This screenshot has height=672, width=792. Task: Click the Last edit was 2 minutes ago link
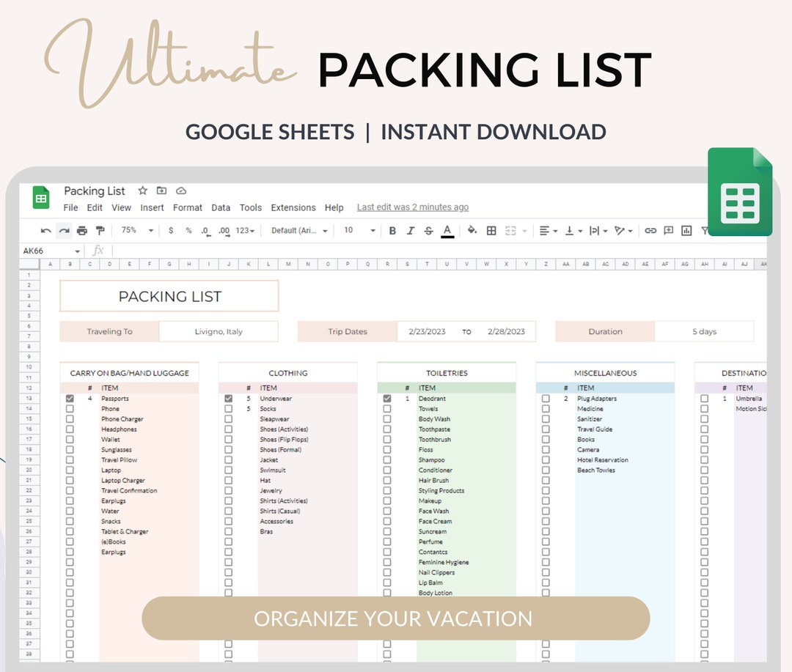pos(412,207)
